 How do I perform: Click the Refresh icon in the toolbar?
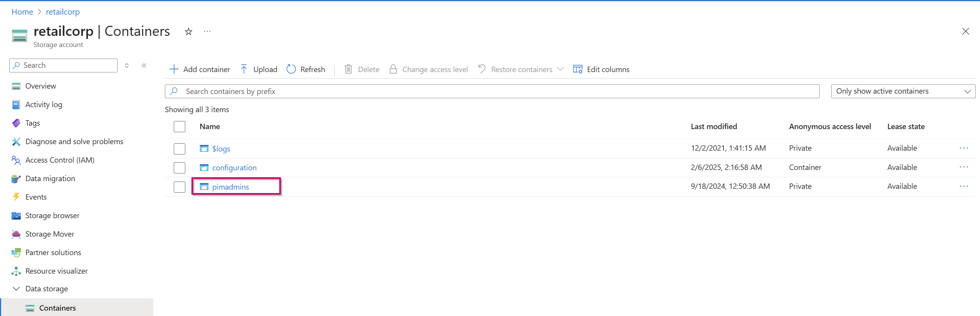[291, 69]
